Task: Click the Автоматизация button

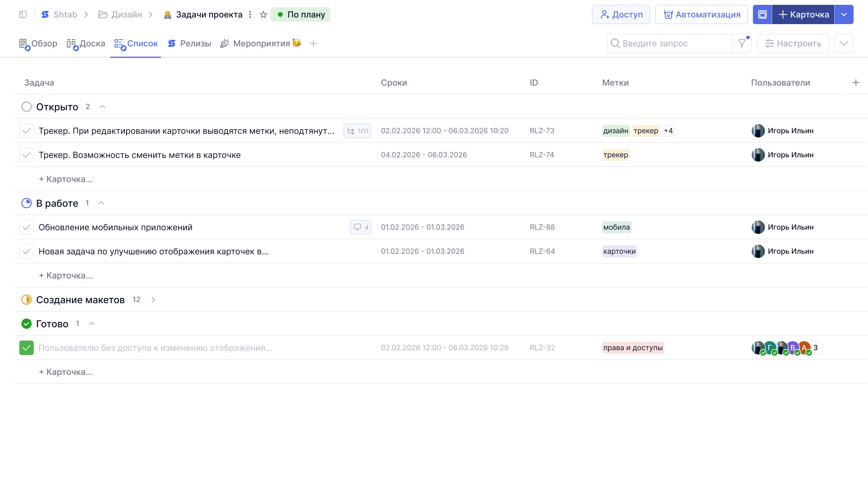Action: click(701, 14)
